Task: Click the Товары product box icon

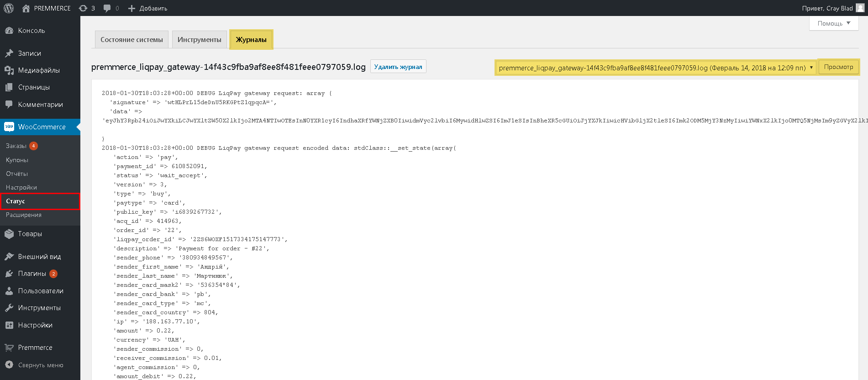Action: [9, 234]
